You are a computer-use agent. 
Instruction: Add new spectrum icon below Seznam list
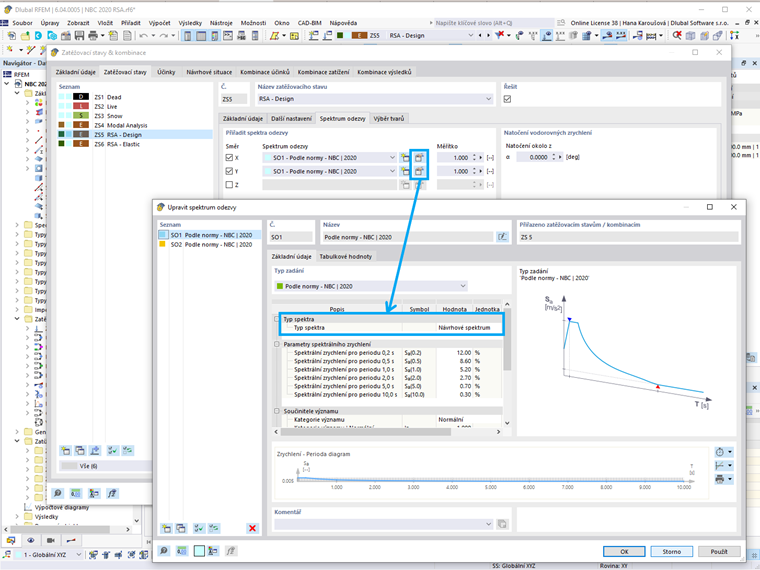(x=166, y=528)
